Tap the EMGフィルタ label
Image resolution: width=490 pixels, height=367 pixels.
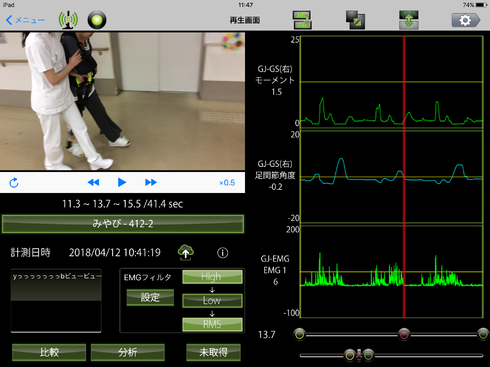tap(147, 277)
